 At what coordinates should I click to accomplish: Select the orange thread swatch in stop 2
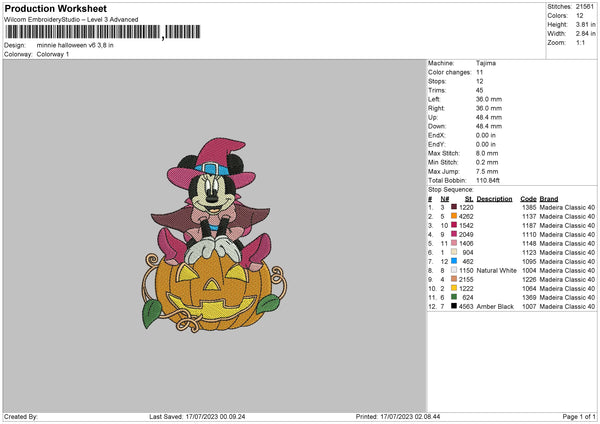pos(456,216)
